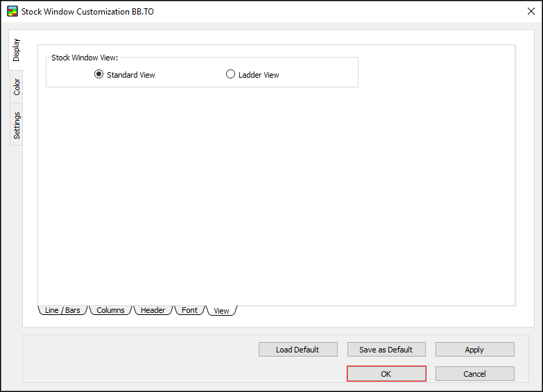The image size is (543, 392).
Task: Click the app icon in title bar
Action: click(x=12, y=12)
